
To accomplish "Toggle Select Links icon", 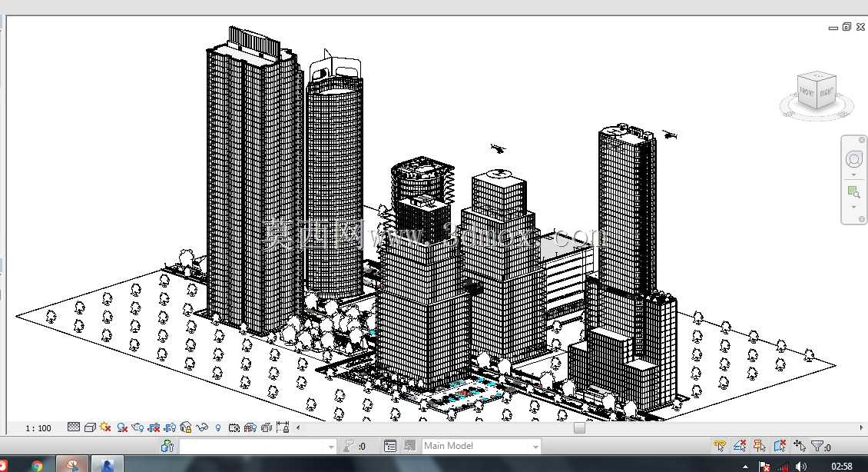I will tap(720, 446).
